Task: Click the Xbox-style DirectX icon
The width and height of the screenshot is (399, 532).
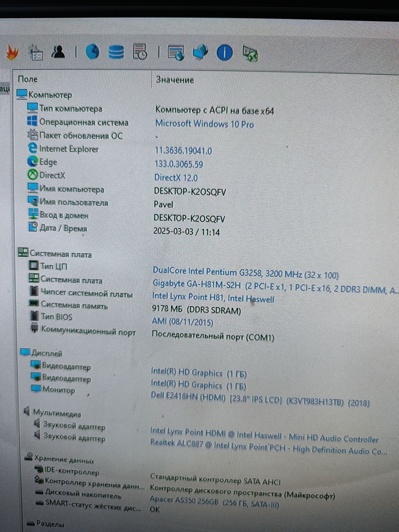Action: 33,175
